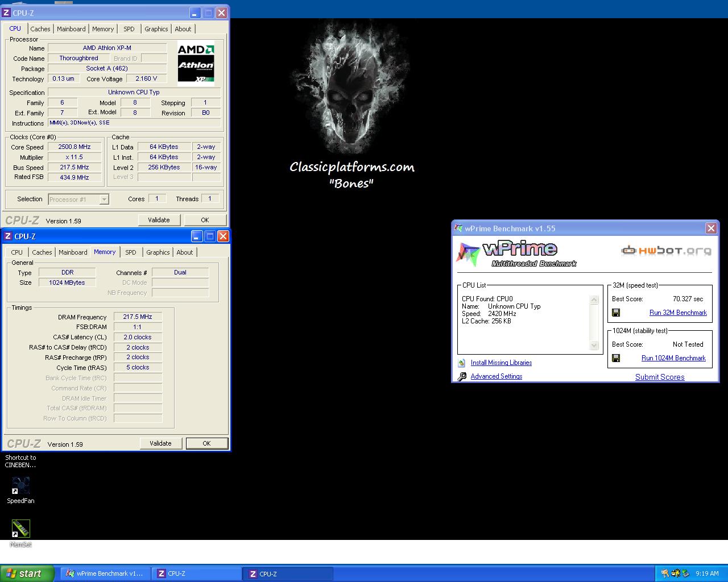The height and width of the screenshot is (582, 728).
Task: Switch to second CPU-Z taskbar button
Action: pos(288,573)
